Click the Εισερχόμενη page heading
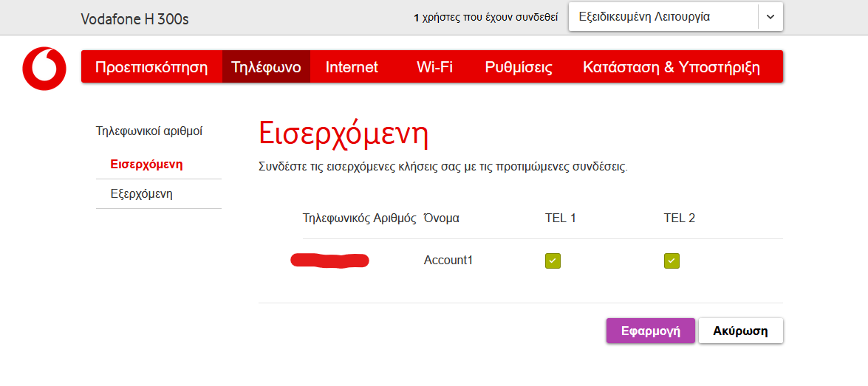 pyautogui.click(x=344, y=134)
